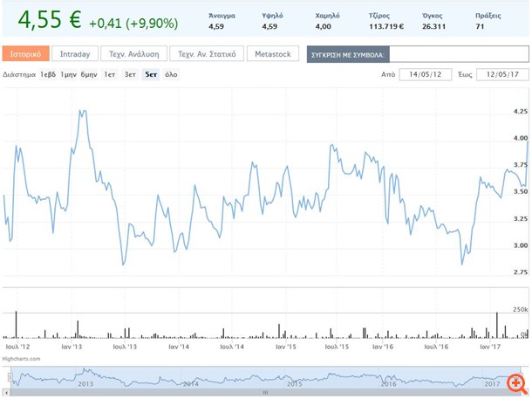The image size is (532, 399).
Task: Select the 5ετ range button
Action: (151, 74)
